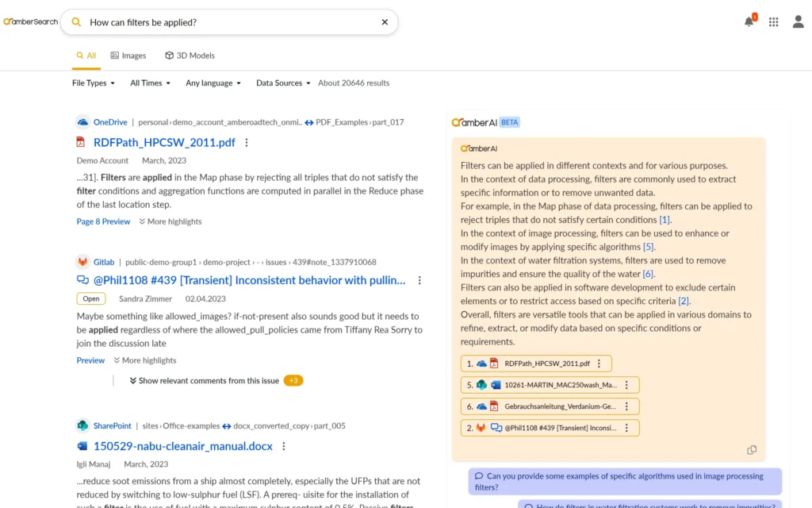Open the notifications bell icon
The height and width of the screenshot is (508, 812).
pos(749,22)
